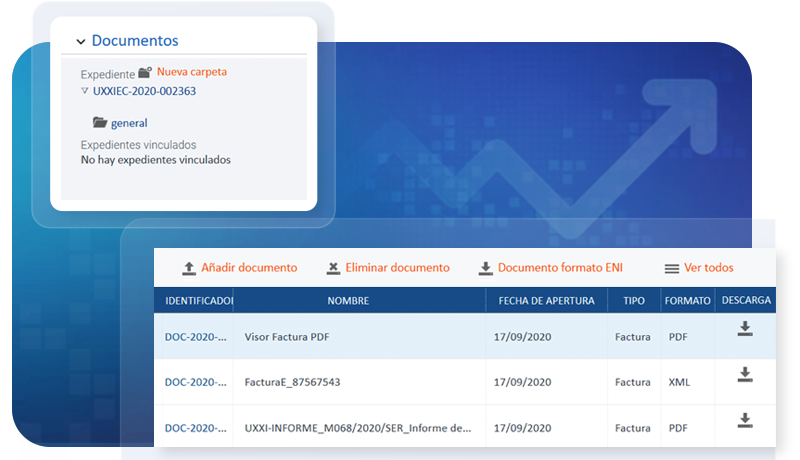Collapse the UXXIEC-2020-002363 tree triangle
This screenshot has width=800, height=460.
tap(85, 91)
